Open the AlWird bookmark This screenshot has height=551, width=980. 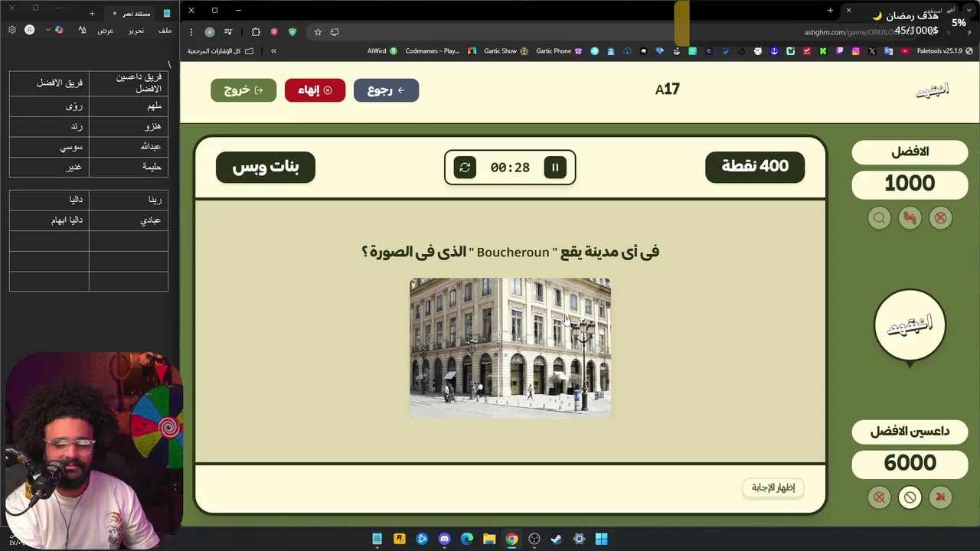(382, 51)
